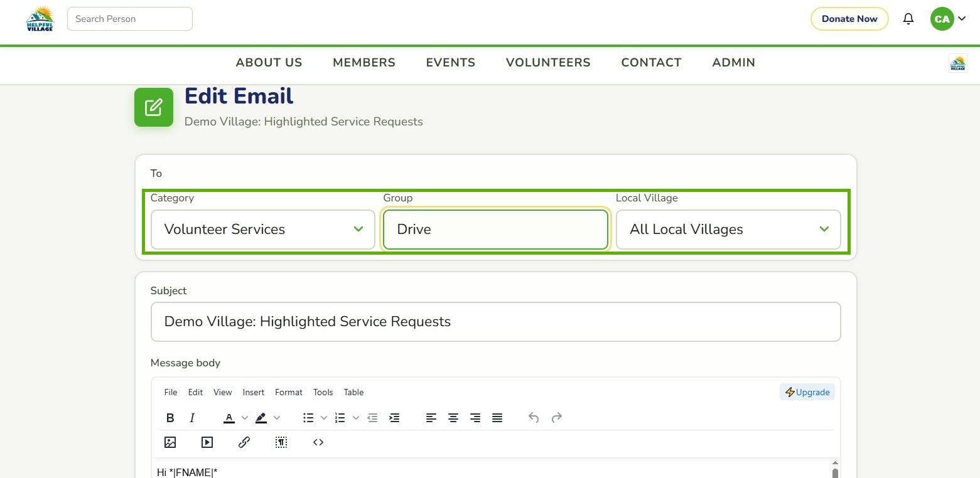Open the VOLUNTEERS navigation menu
Screen dimensions: 980x478
click(x=548, y=63)
